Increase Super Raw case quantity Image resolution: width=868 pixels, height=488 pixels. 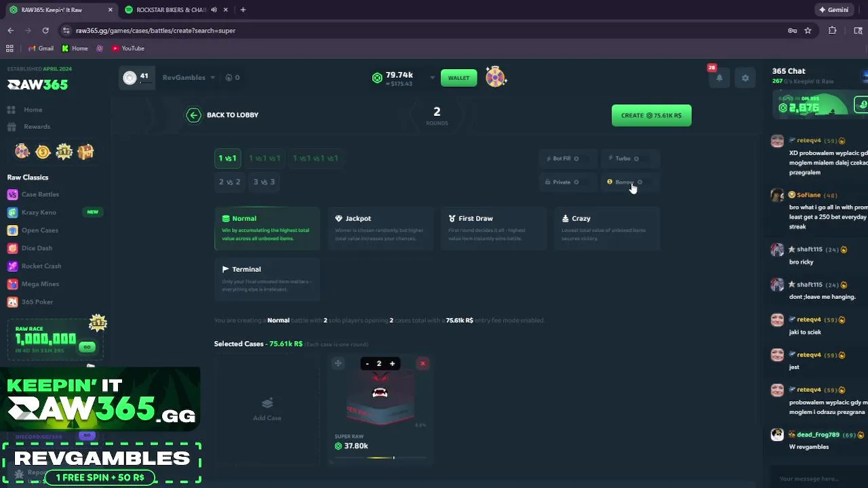[x=392, y=364]
